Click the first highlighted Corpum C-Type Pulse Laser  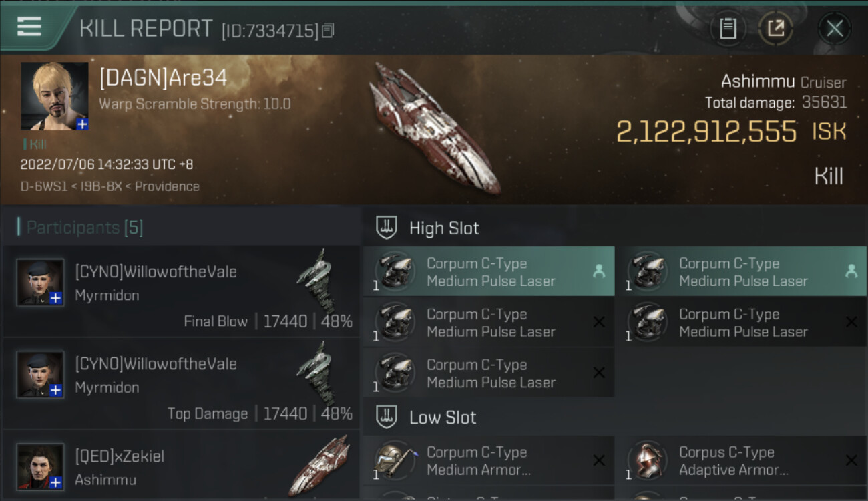489,272
